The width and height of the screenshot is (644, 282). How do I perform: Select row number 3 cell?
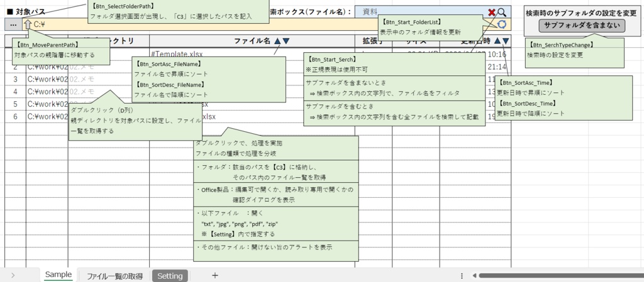click(x=15, y=79)
